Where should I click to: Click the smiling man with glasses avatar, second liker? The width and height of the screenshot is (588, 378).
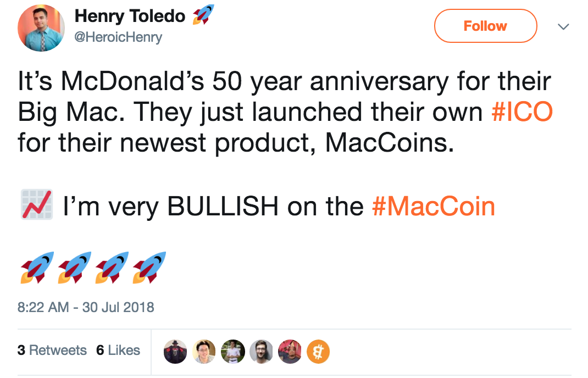click(204, 351)
